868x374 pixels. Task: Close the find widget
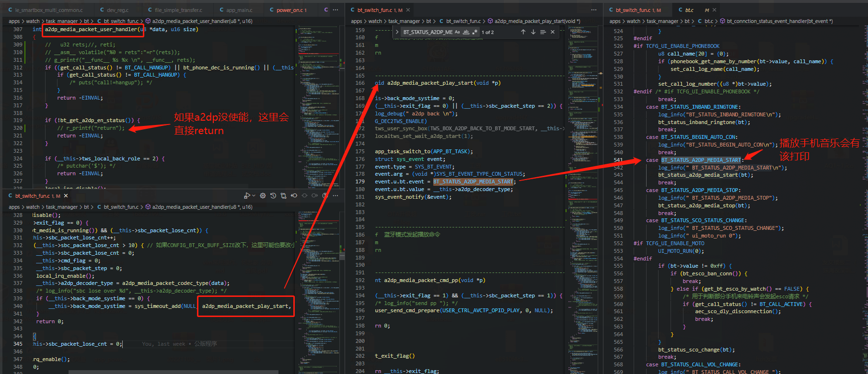click(x=553, y=32)
